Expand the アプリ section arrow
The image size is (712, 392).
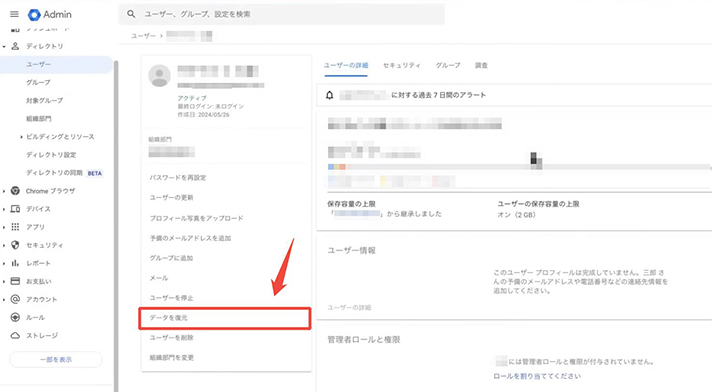click(x=4, y=227)
